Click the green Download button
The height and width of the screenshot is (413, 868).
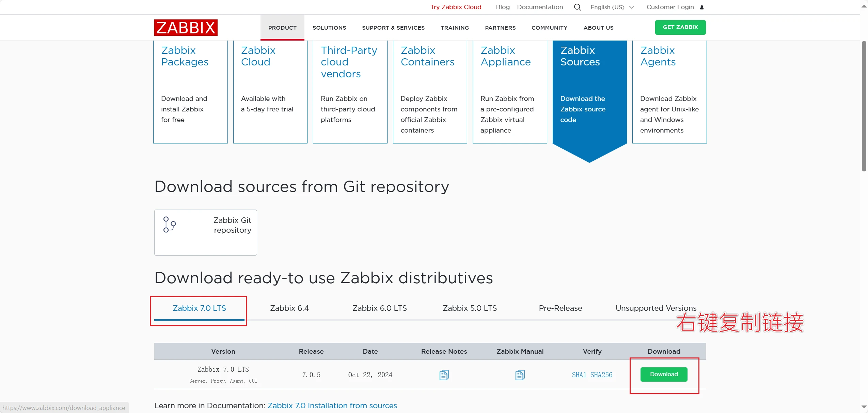[x=664, y=374]
